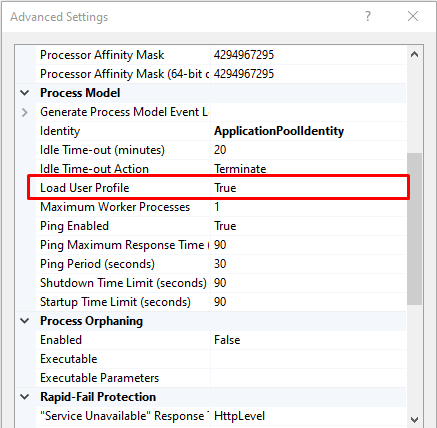Click first Processor Affinity Mask value 4294967295
Viewport: 437px width, 428px height.
click(244, 55)
